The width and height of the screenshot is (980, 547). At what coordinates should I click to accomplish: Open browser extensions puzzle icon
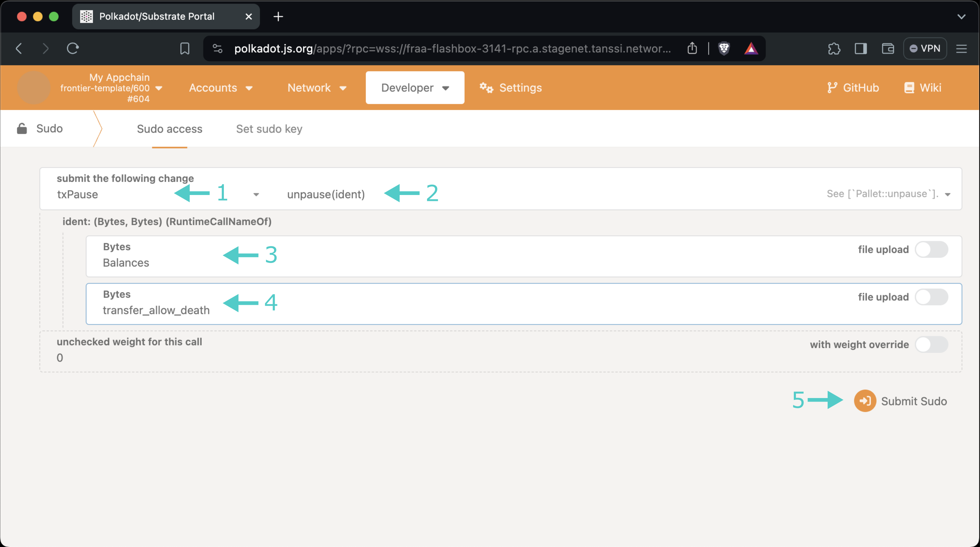(x=834, y=48)
